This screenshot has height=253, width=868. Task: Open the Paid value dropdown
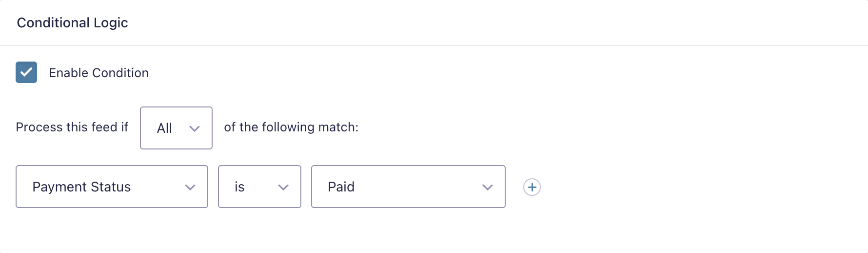coord(408,187)
